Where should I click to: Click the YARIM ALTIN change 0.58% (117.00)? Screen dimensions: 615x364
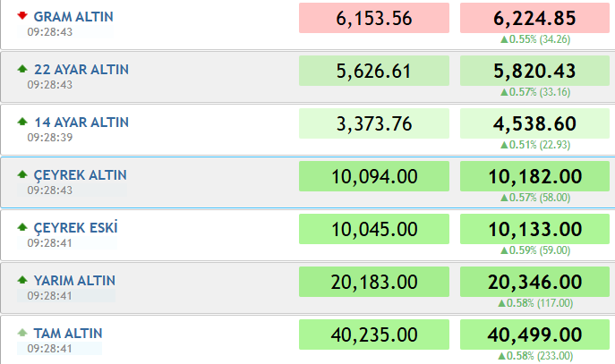535,303
